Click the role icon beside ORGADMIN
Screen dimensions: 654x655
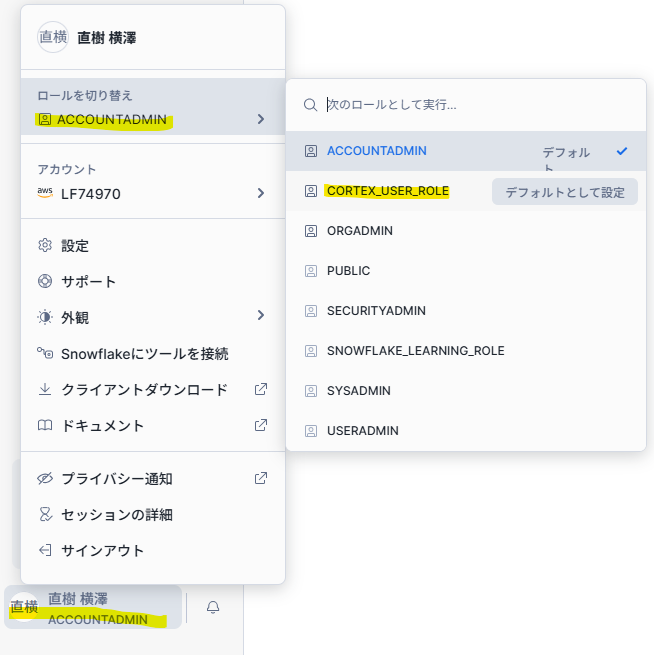311,231
